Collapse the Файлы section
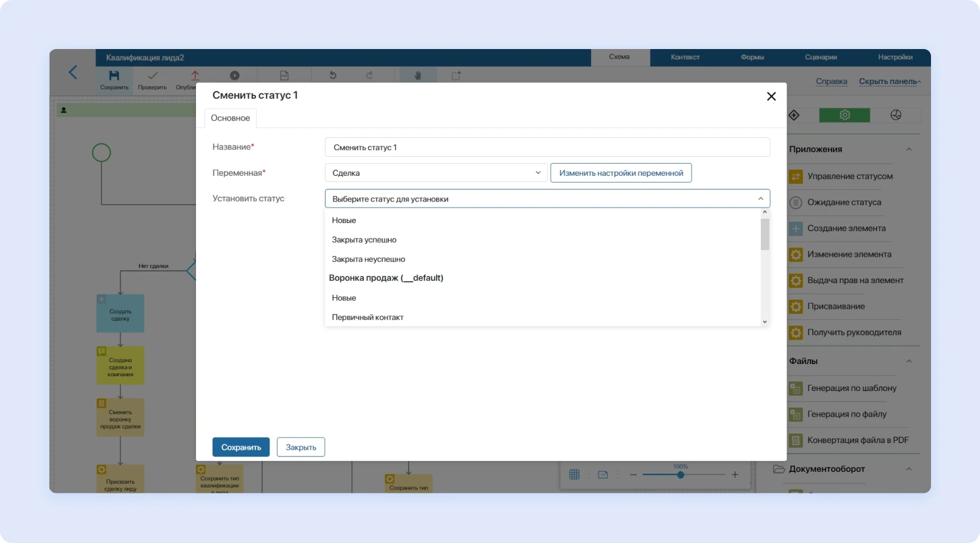 coord(909,361)
